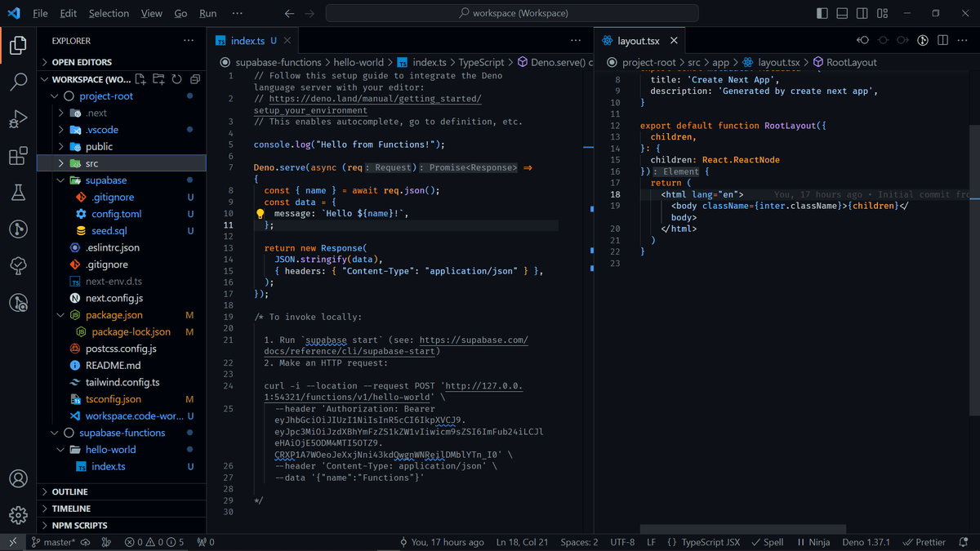980x551 pixels.
Task: Open the deno.land manual link in comment
Action: pyautogui.click(x=375, y=99)
